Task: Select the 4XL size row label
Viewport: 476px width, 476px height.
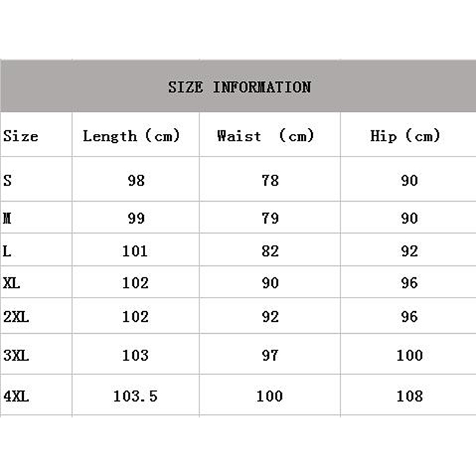Action: click(16, 396)
